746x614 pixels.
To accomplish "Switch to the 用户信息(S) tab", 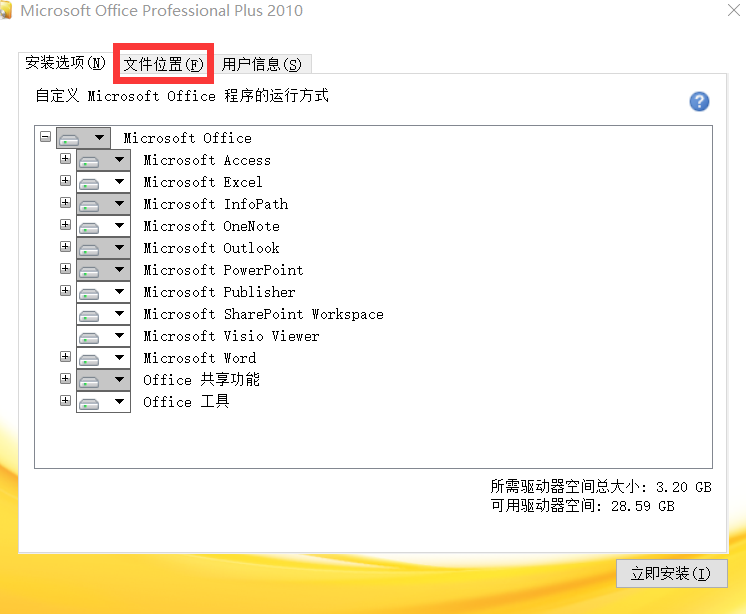I will [261, 64].
